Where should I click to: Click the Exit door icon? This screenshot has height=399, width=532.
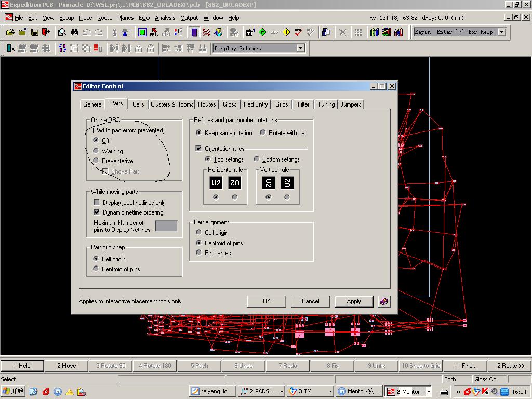46,32
